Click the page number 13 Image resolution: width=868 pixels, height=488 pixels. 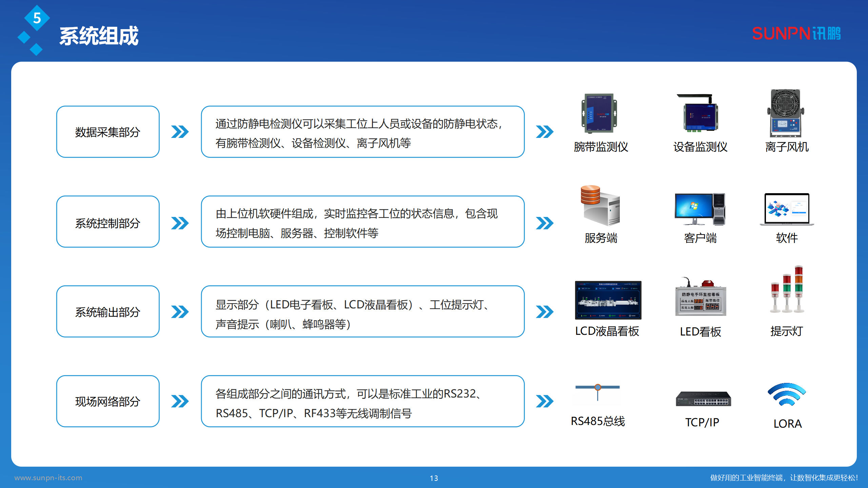click(434, 478)
